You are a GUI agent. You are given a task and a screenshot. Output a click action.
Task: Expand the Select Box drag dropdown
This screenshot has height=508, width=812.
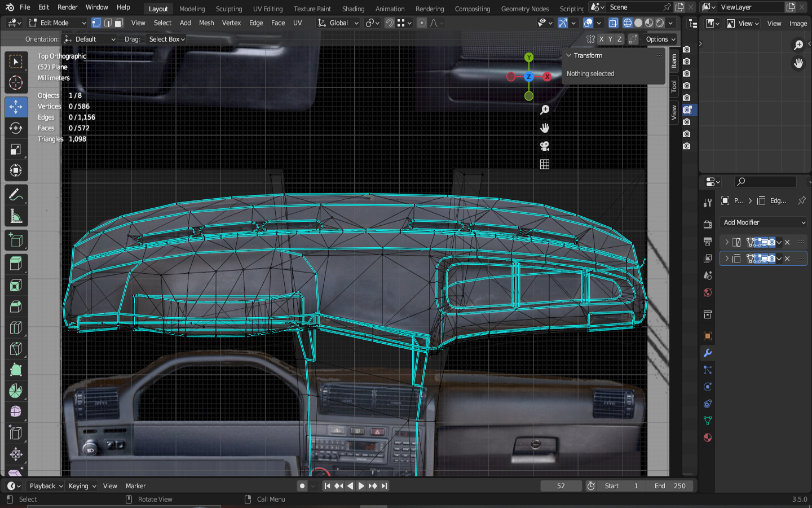166,39
